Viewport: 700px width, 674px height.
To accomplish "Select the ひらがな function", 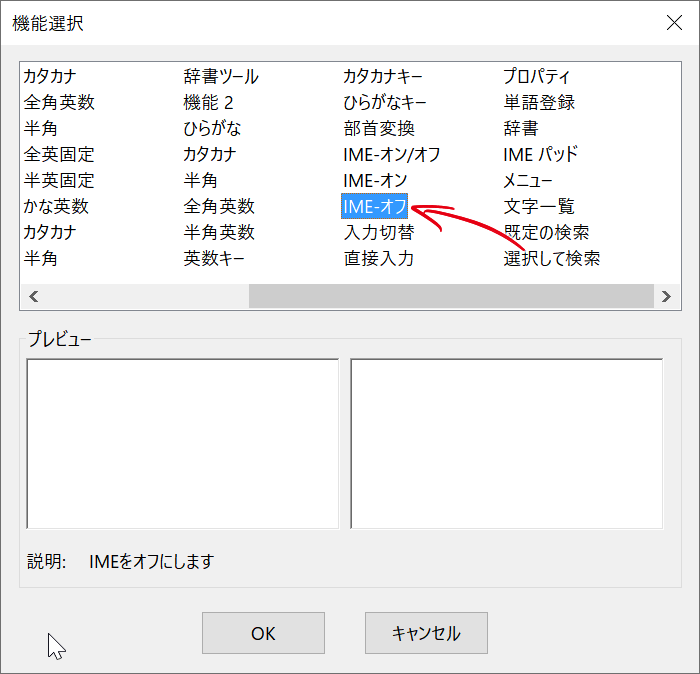I will [212, 129].
